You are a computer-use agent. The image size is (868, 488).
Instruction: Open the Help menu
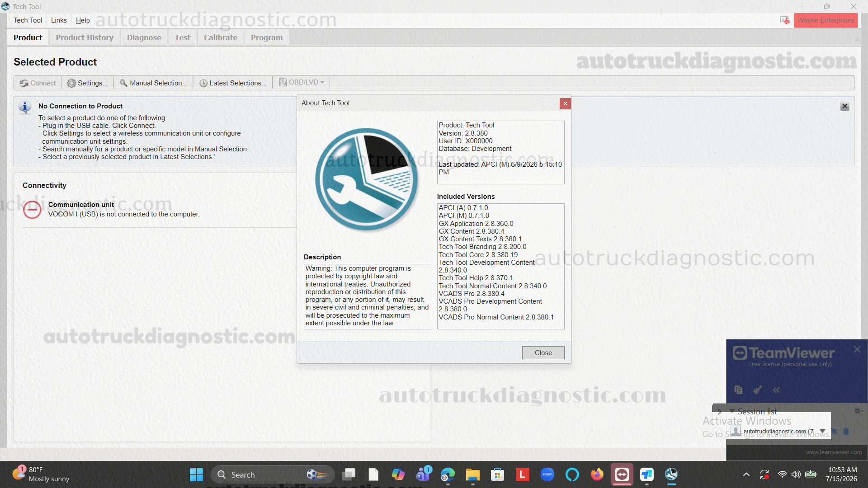pos(83,20)
